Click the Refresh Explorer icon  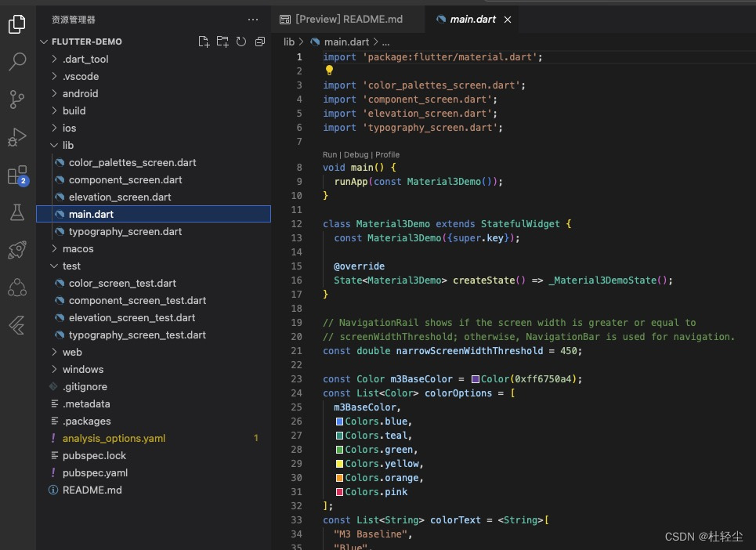(241, 42)
